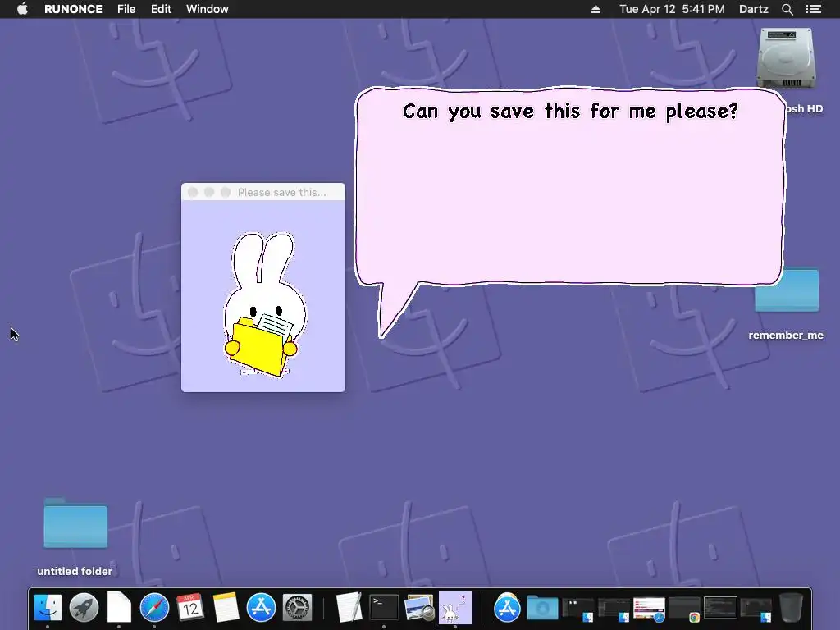The width and height of the screenshot is (840, 630).
Task: Click the RUNONCE bunny app in the Dock
Action: pyautogui.click(x=455, y=608)
